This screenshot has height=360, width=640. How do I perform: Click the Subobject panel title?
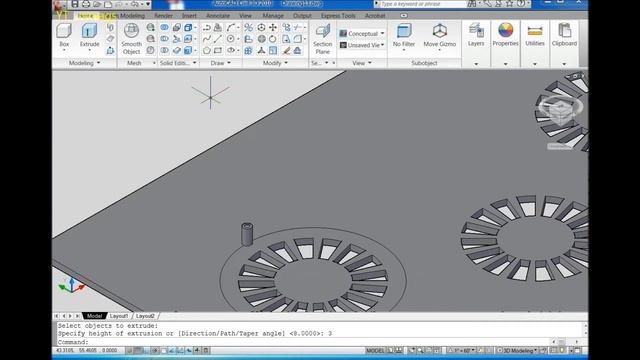coord(424,63)
